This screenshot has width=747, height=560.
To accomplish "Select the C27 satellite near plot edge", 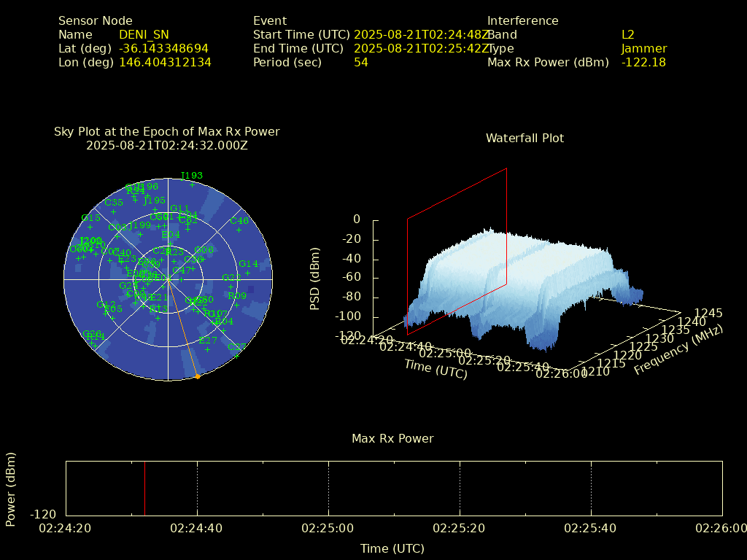I will [236, 356].
